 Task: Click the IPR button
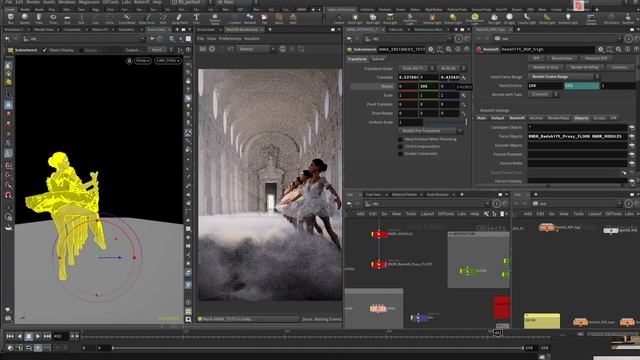536,58
